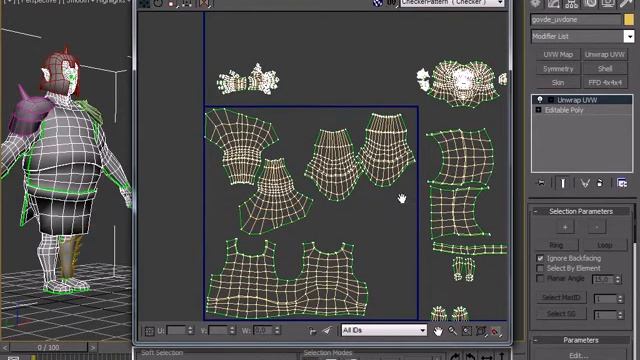Viewport: 640px width, 360px height.
Task: Open the Hierarchy command panel tab
Action: click(x=571, y=3)
